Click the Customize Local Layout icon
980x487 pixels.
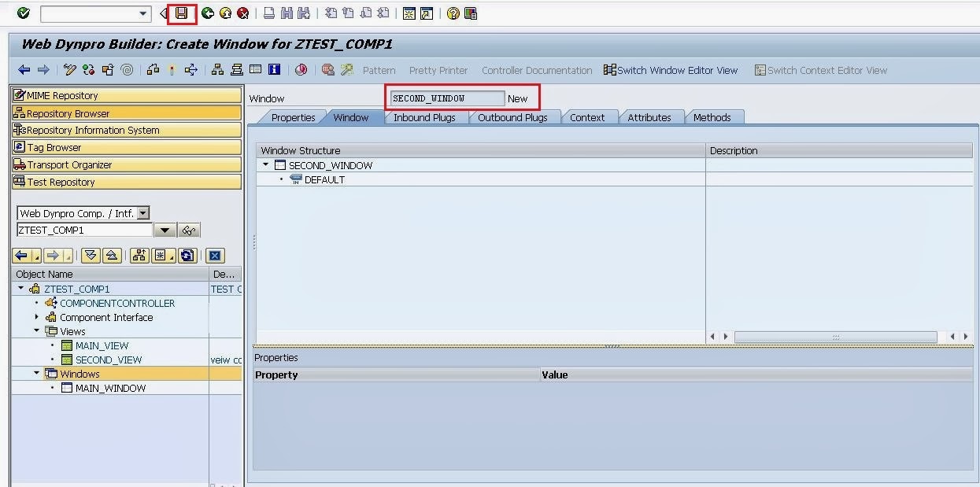click(x=471, y=13)
